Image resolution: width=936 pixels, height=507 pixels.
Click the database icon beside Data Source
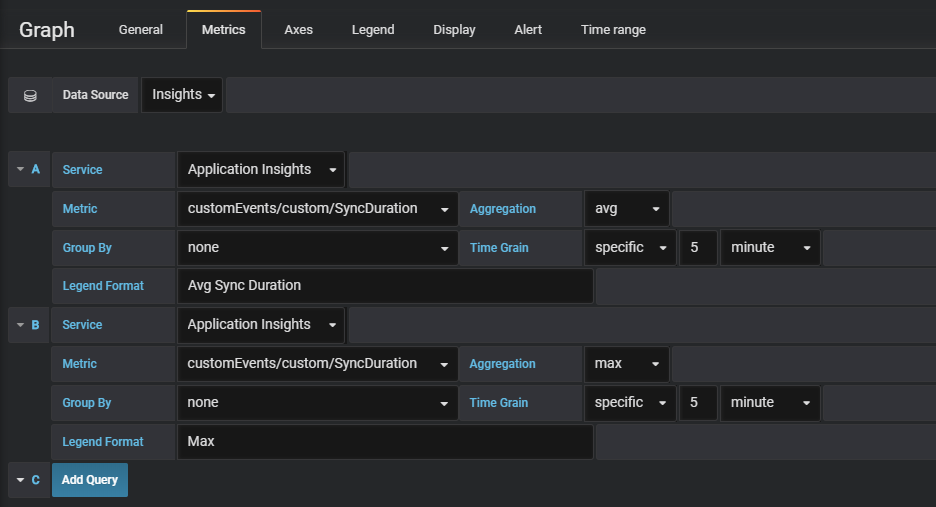point(30,95)
